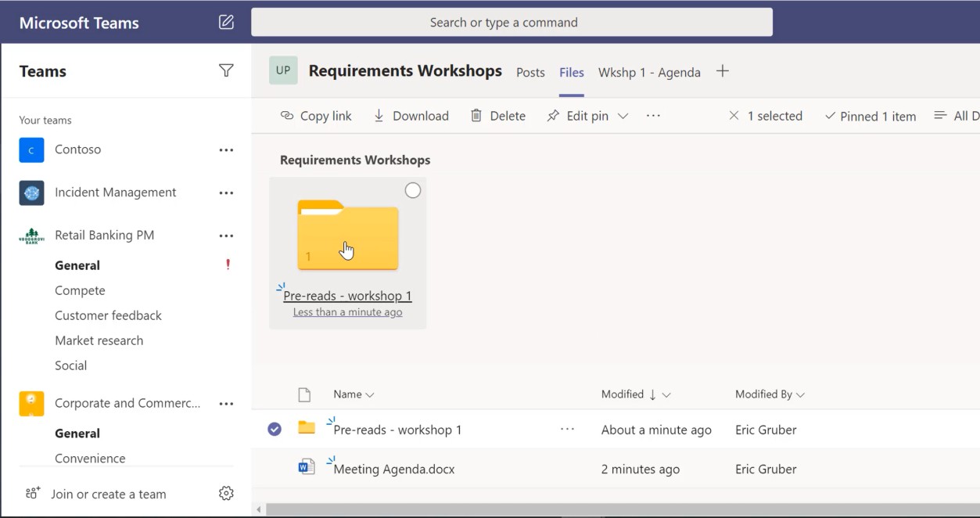Screen dimensions: 980x518
Task: Click the Contoso team avatar
Action: click(x=31, y=149)
